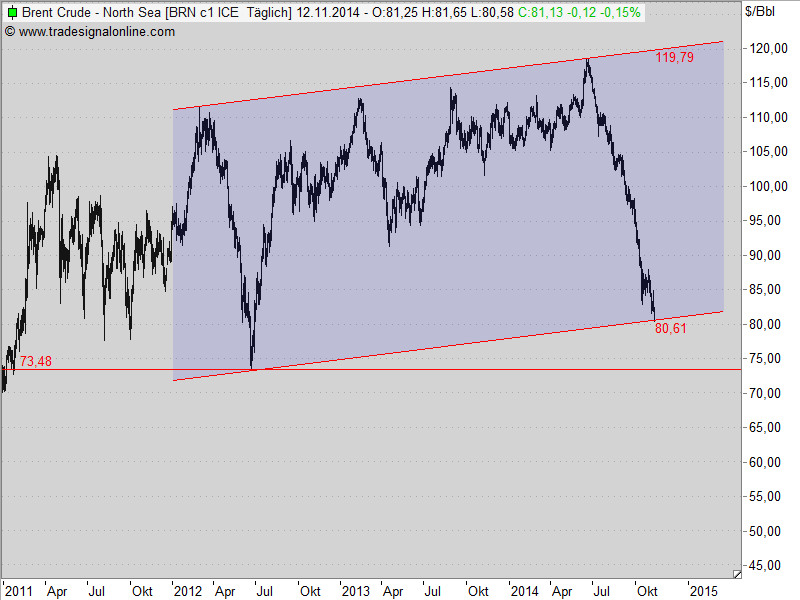Click the 80,61 price annotation
800x600 pixels.
pos(669,328)
